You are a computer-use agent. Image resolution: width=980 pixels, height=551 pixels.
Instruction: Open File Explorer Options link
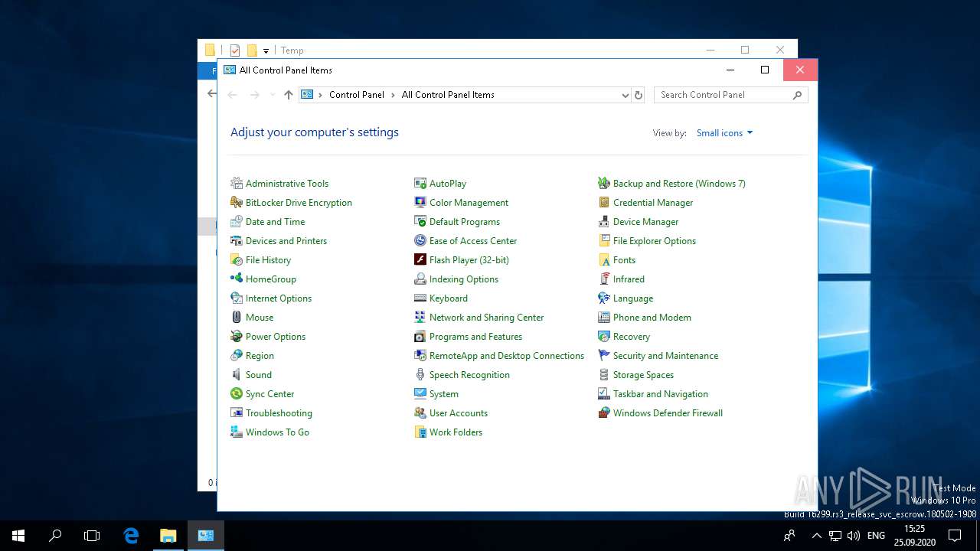(655, 241)
